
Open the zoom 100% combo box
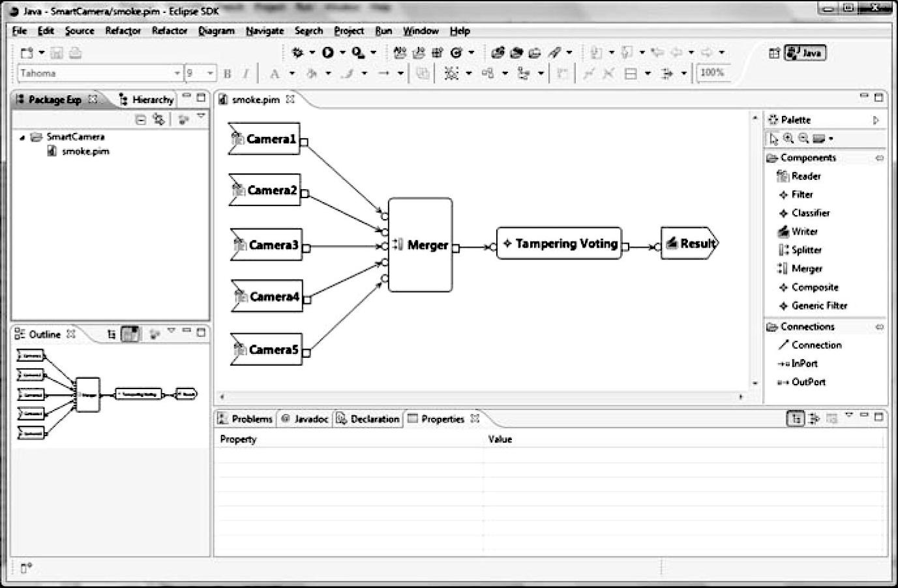(713, 73)
